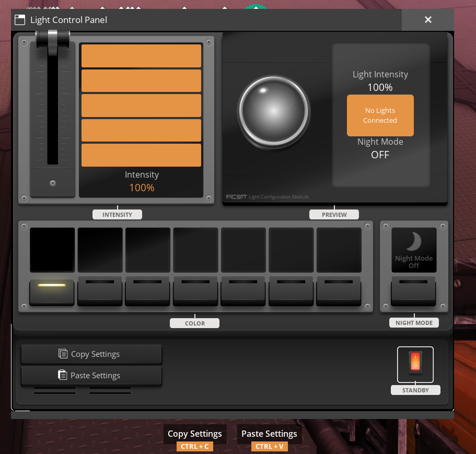Click the CTRL + V shortcut badge
476x454 pixels.
pyautogui.click(x=269, y=446)
